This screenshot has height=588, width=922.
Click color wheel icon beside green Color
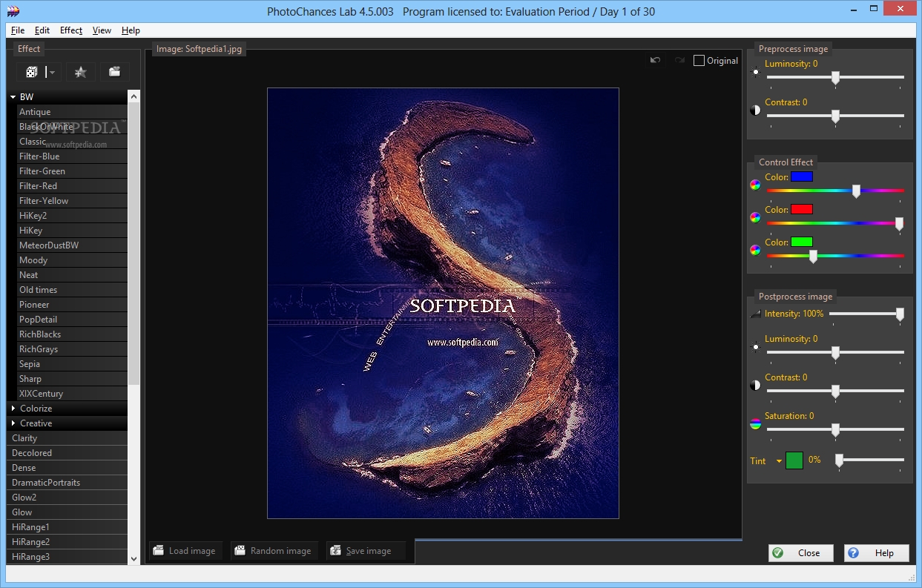click(x=755, y=250)
